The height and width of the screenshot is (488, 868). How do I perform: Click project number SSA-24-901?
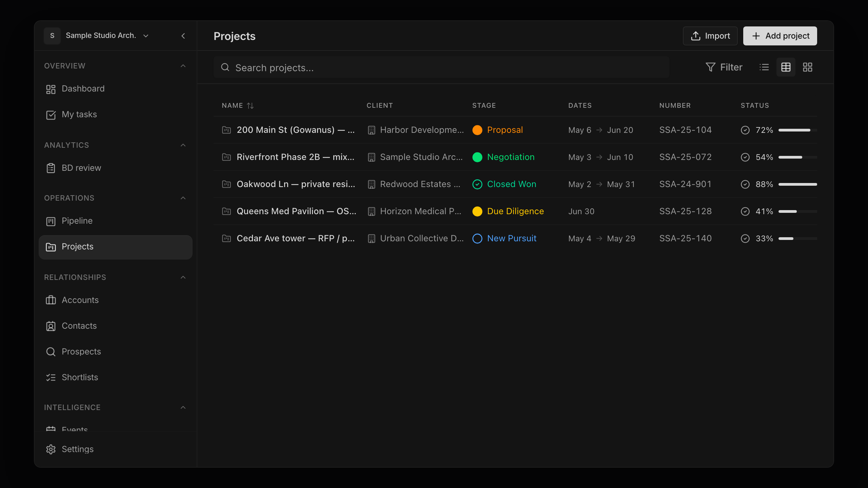click(x=685, y=184)
